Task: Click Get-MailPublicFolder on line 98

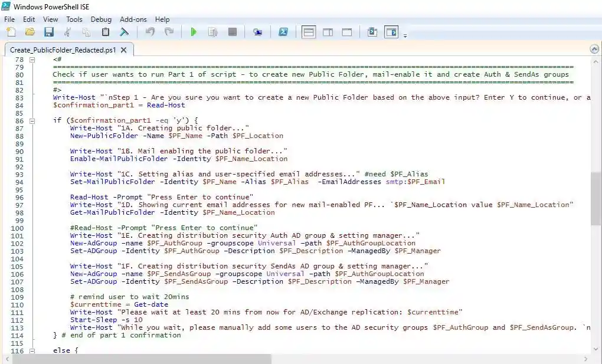Action: click(x=113, y=212)
